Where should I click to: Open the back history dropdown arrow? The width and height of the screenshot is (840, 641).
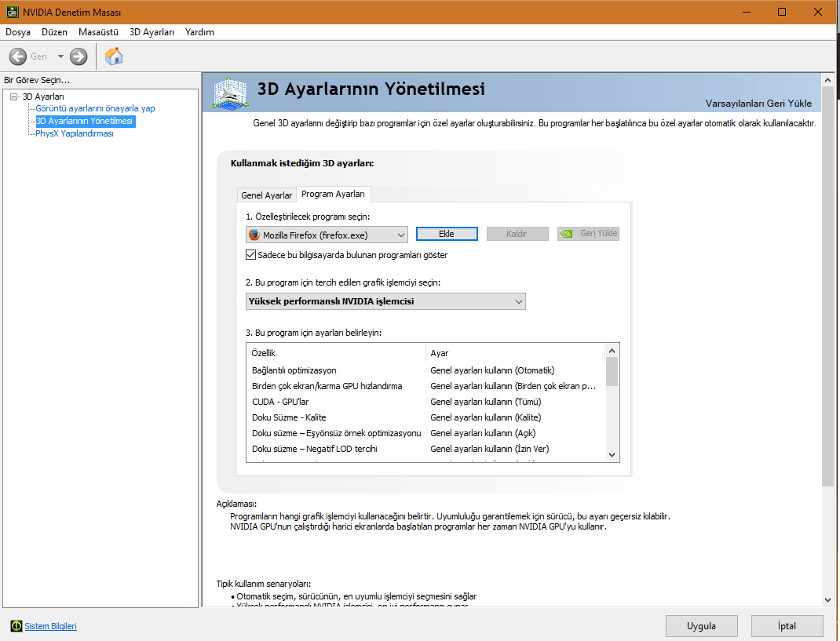(60, 56)
